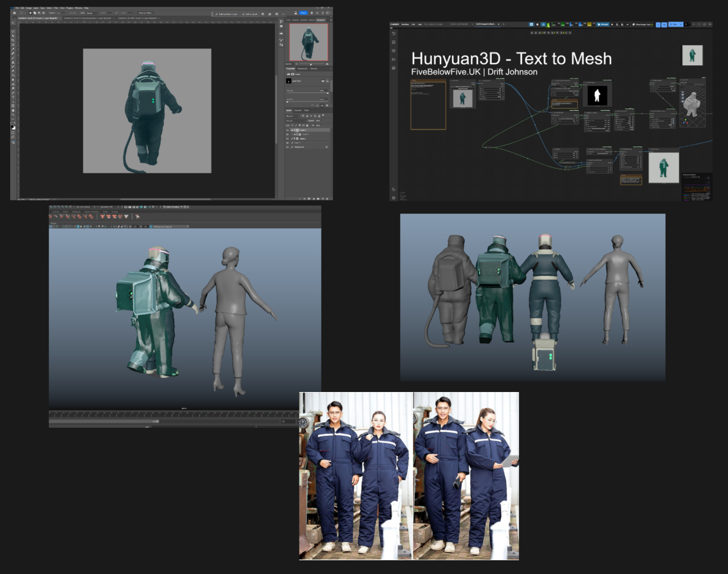The height and width of the screenshot is (574, 728).
Task: Open the Photoshop Filter menu
Action: (56, 8)
